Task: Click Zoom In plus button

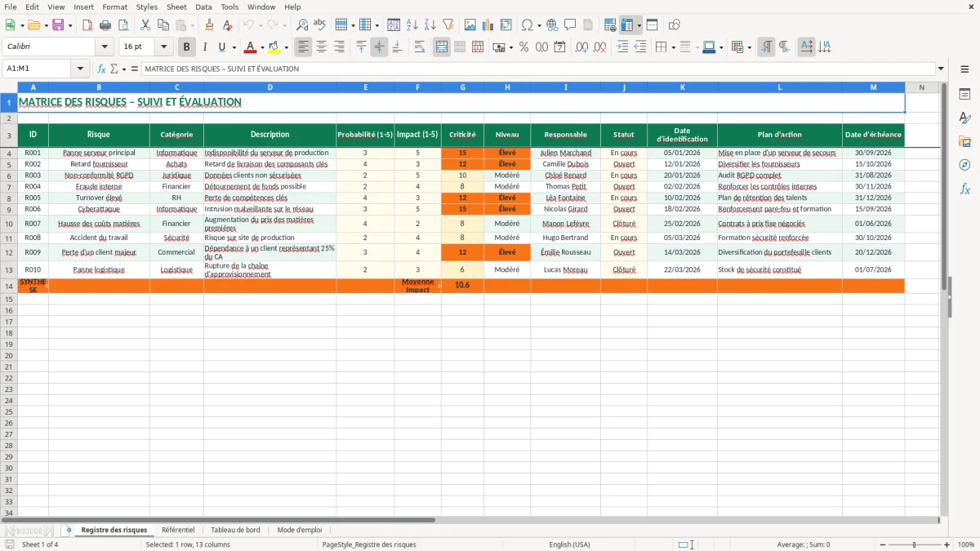Action: [947, 544]
